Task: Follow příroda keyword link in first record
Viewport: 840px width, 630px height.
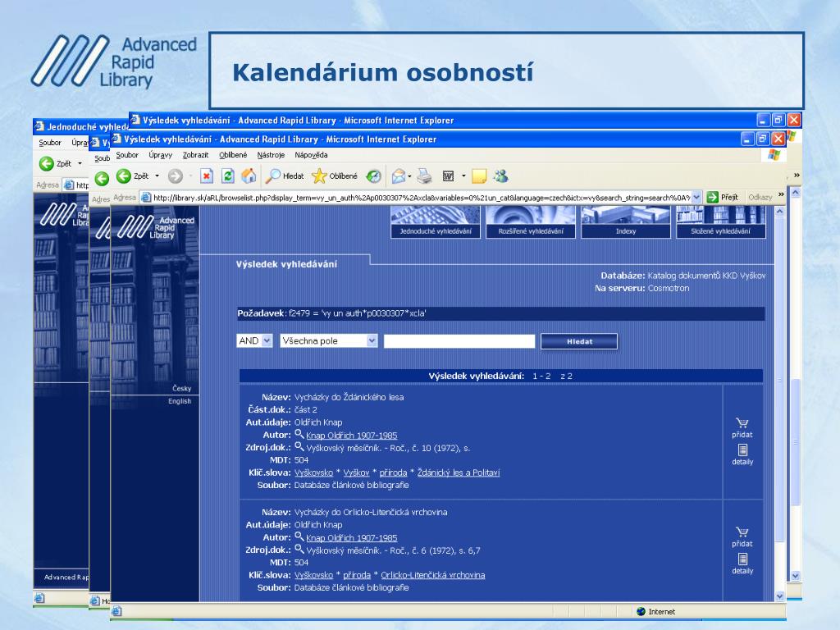Action: [x=393, y=472]
